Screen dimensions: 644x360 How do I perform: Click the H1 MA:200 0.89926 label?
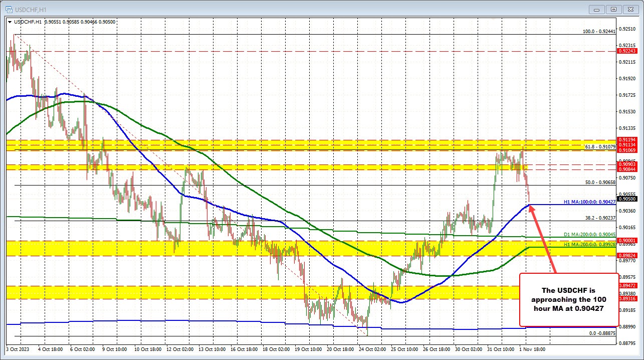pos(589,245)
